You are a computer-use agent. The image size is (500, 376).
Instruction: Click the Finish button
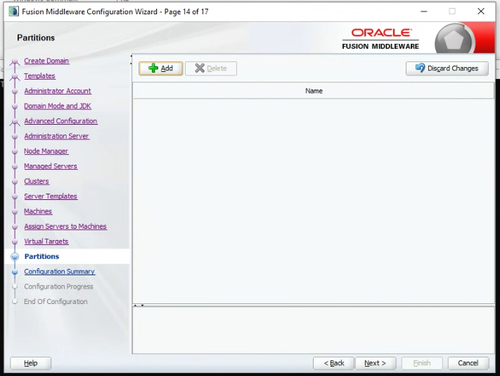pos(422,363)
